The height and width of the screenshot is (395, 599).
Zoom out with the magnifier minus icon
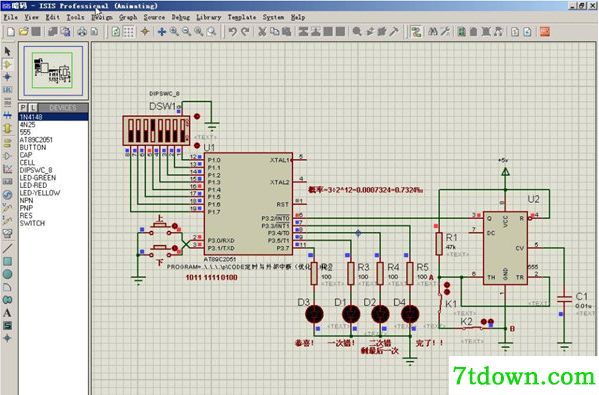click(x=186, y=32)
